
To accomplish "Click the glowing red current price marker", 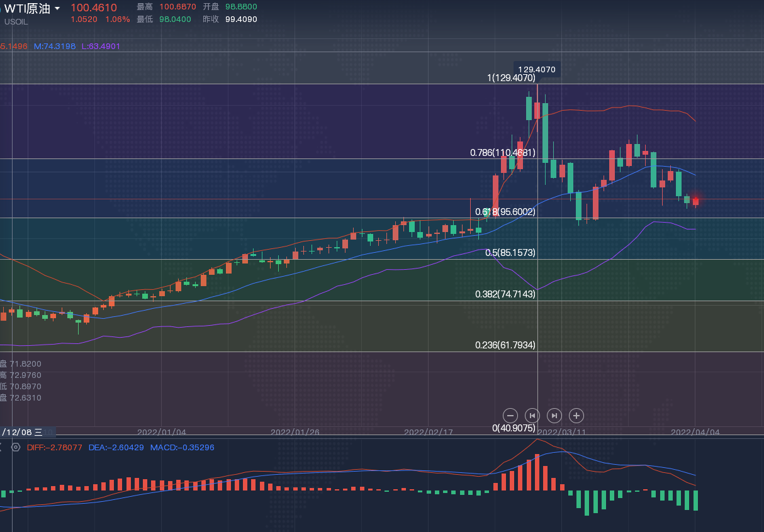I will tap(695, 201).
